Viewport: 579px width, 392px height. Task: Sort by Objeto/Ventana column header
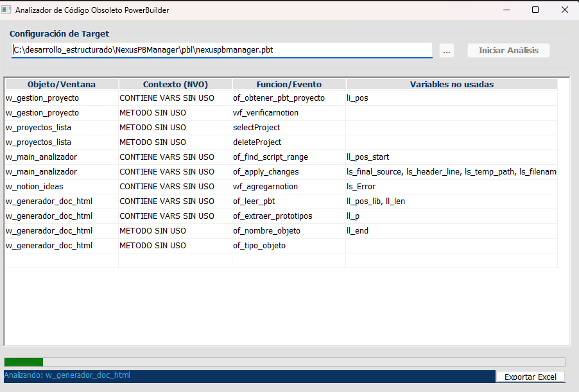(62, 84)
